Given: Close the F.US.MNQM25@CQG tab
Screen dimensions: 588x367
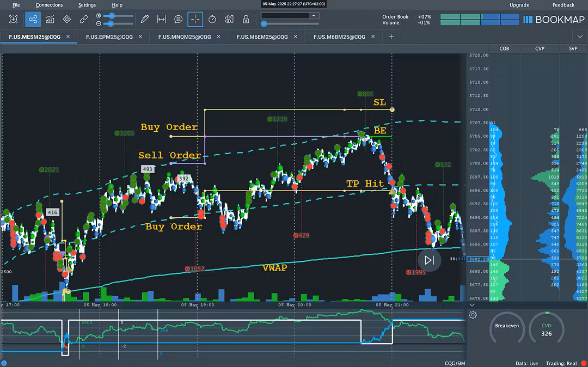Looking at the screenshot, I should [x=218, y=36].
